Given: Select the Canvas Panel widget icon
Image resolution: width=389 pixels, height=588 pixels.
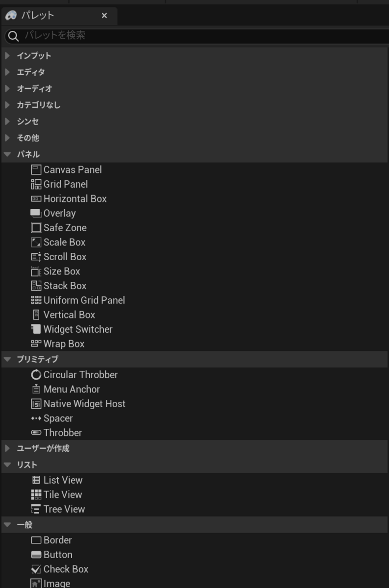Looking at the screenshot, I should (36, 170).
